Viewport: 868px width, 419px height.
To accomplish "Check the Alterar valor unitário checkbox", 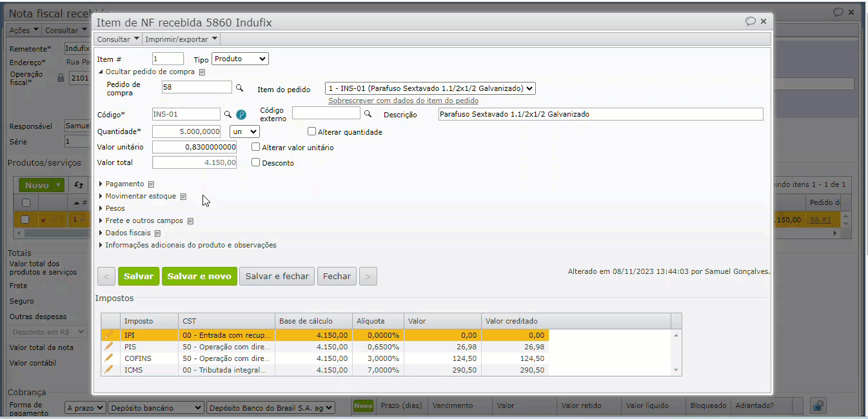I will [255, 147].
